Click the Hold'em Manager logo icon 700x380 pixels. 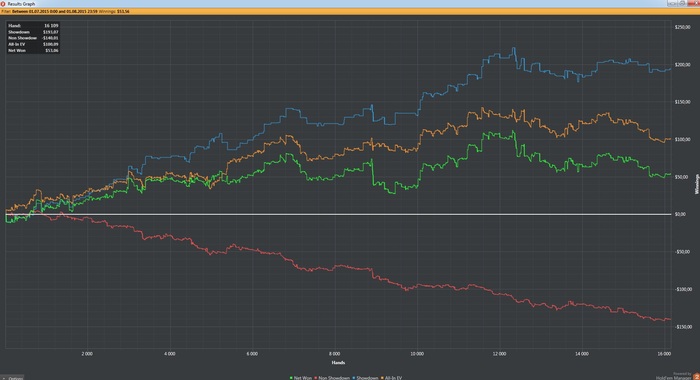click(x=696, y=377)
